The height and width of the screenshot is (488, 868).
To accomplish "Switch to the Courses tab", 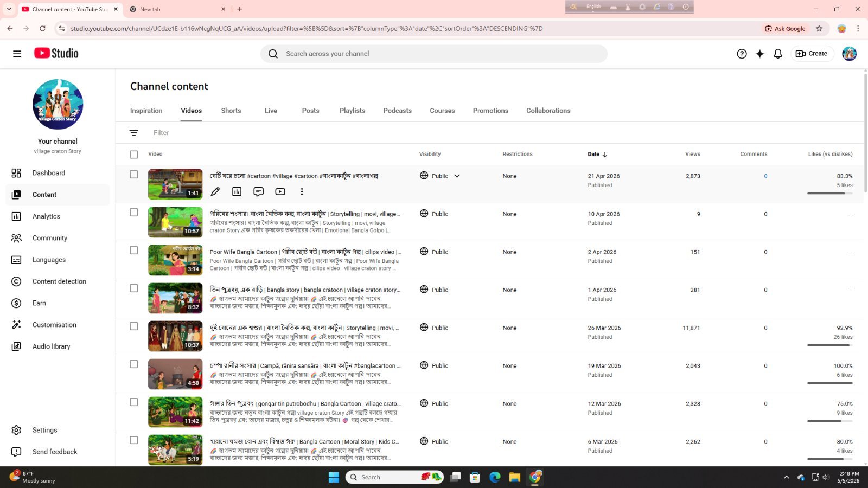I will coord(442,111).
